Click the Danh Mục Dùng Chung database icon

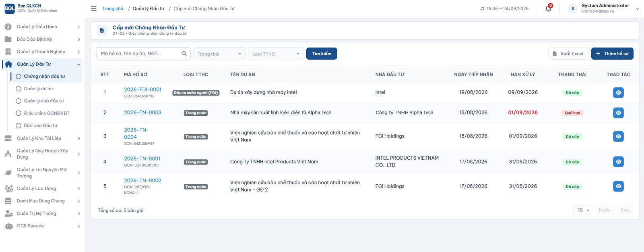coord(8,201)
